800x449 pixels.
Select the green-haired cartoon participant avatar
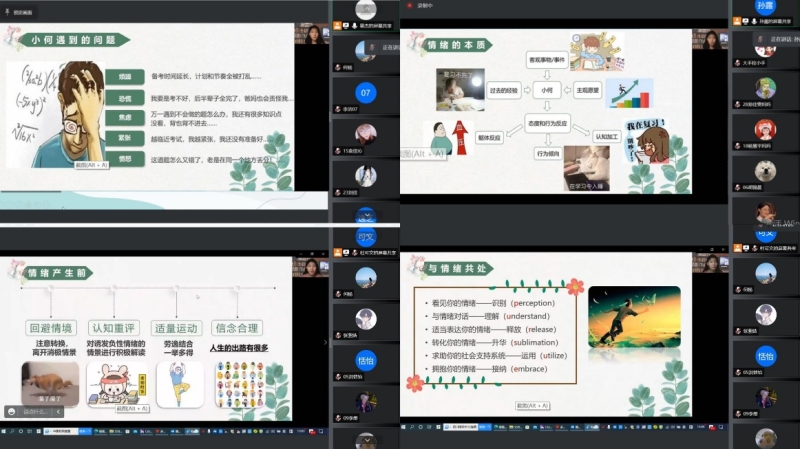765,88
